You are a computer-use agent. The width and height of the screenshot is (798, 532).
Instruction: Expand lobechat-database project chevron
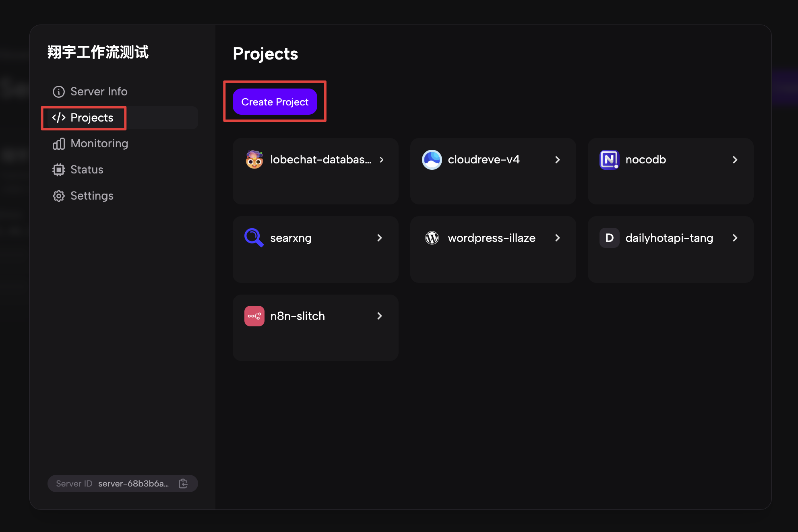point(381,160)
